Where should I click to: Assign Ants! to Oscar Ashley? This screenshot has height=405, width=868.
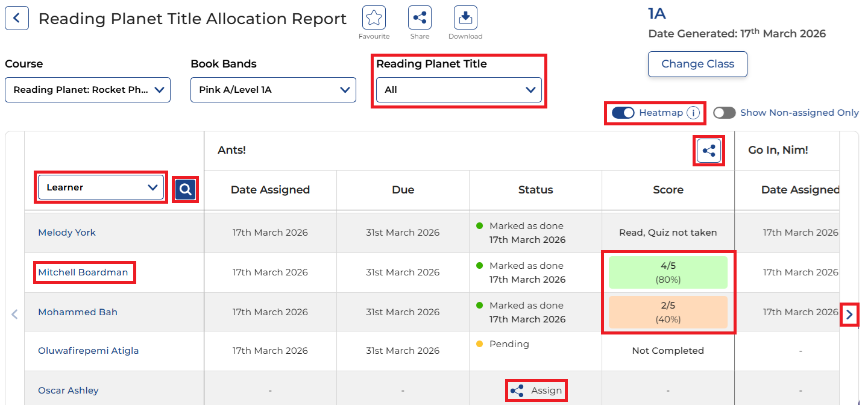[536, 391]
